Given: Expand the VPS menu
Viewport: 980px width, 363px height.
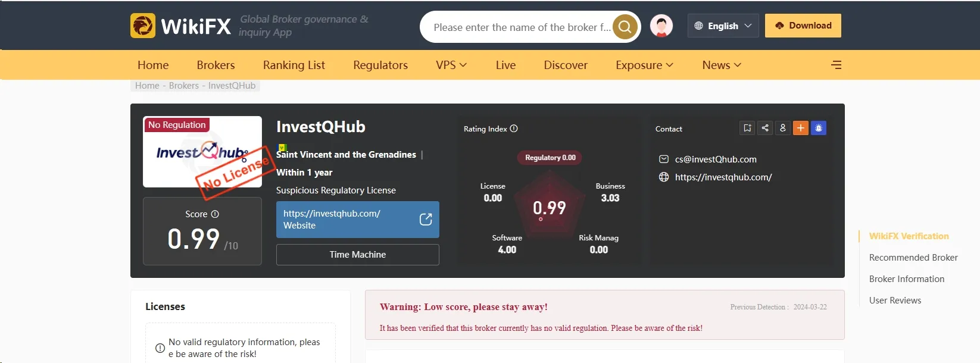Looking at the screenshot, I should point(451,65).
